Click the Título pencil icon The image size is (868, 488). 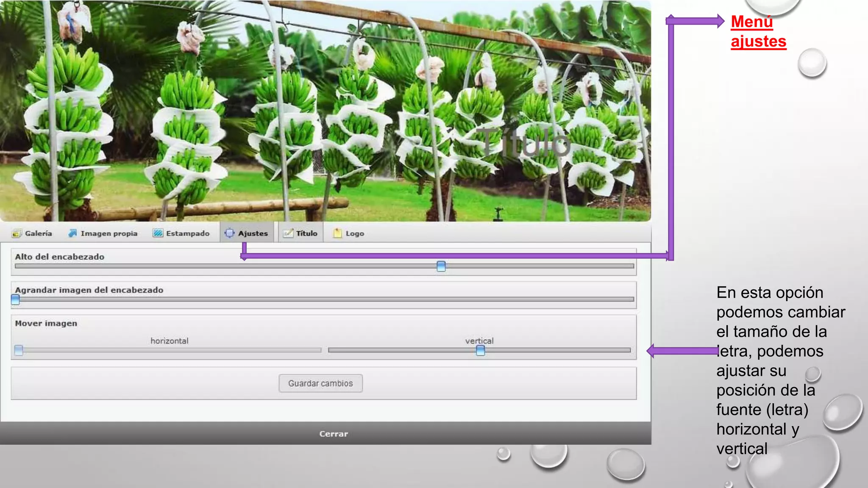coord(288,233)
